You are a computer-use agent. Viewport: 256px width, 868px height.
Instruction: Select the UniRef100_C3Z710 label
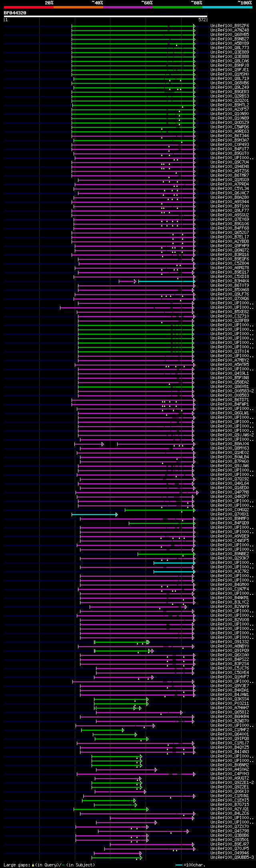click(x=230, y=316)
